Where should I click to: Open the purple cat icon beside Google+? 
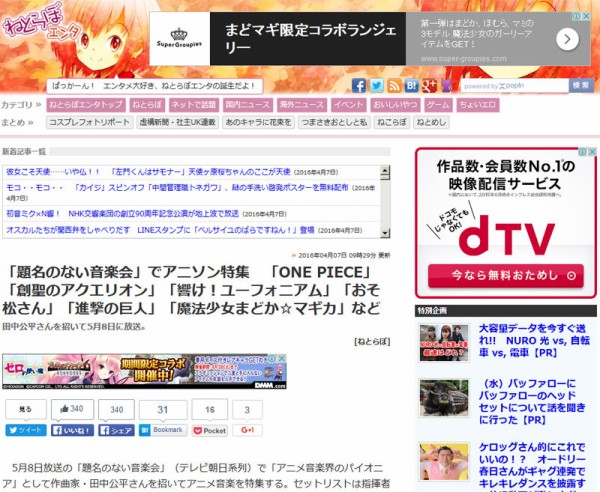[x=447, y=86]
